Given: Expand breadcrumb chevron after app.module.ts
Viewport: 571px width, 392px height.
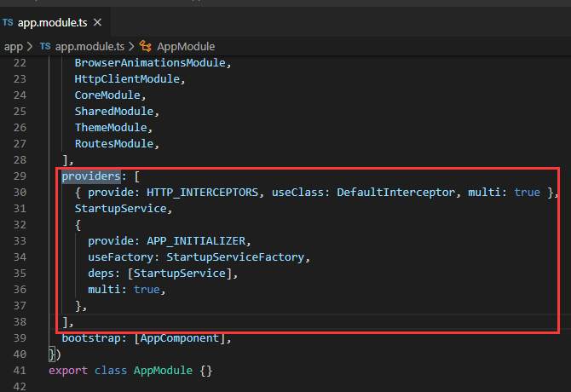Looking at the screenshot, I should point(131,47).
